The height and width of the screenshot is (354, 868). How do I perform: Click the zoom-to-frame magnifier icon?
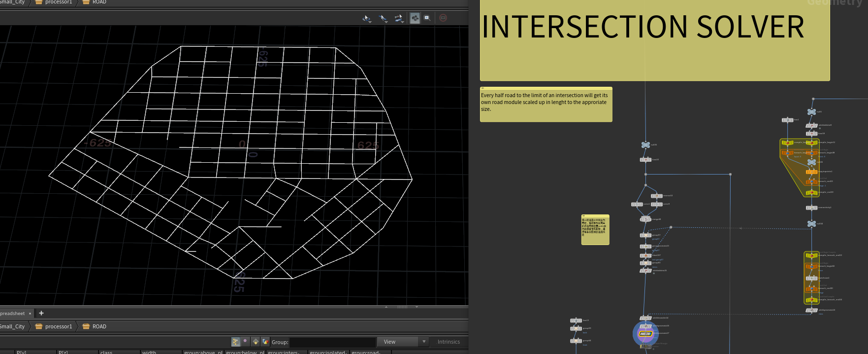pyautogui.click(x=427, y=18)
